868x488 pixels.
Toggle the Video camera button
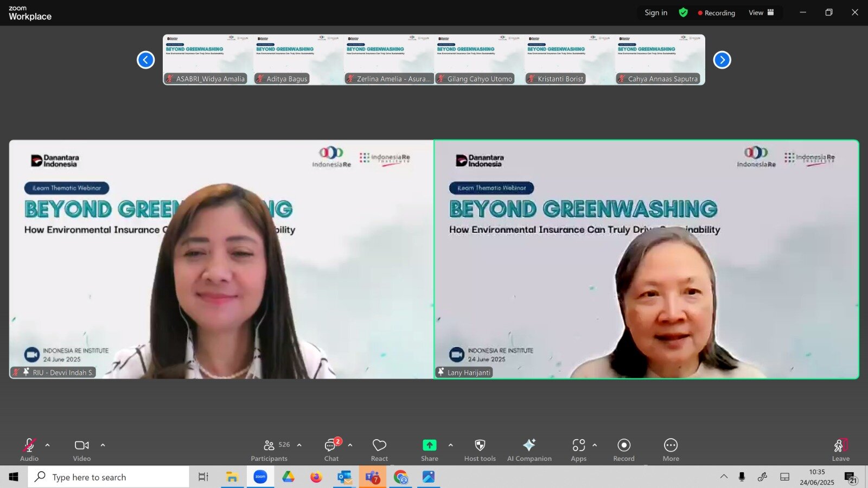point(82,450)
